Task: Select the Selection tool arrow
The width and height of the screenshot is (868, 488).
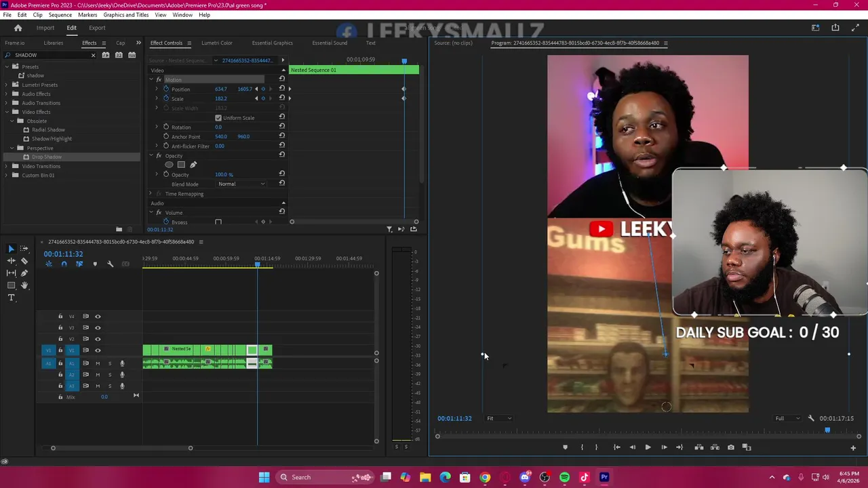Action: click(12, 249)
